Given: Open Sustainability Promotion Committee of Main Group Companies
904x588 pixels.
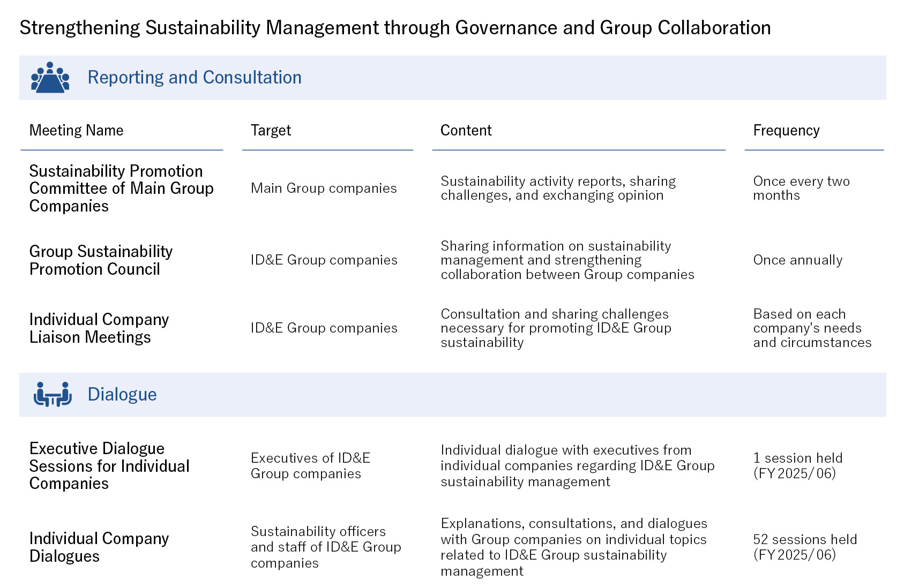Looking at the screenshot, I should [x=121, y=189].
